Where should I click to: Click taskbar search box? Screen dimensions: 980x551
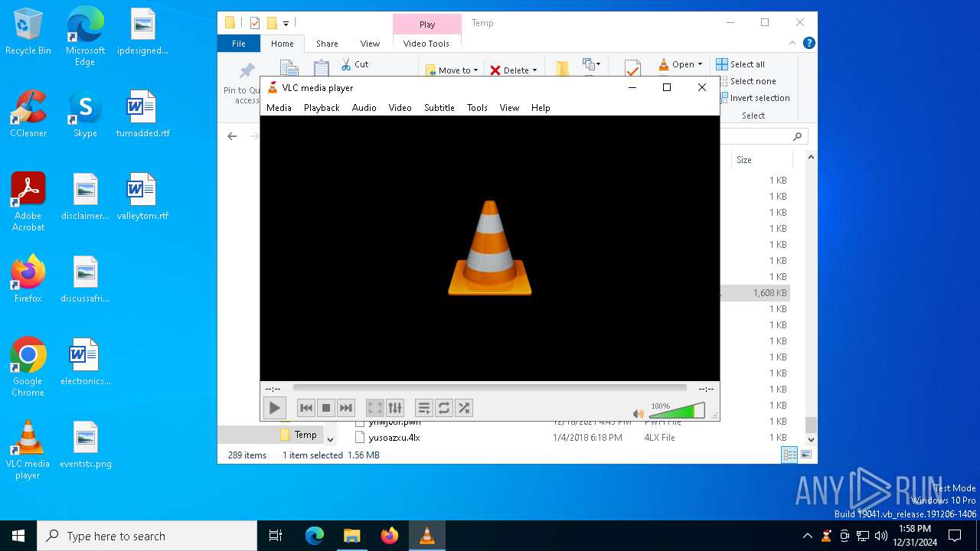[147, 536]
